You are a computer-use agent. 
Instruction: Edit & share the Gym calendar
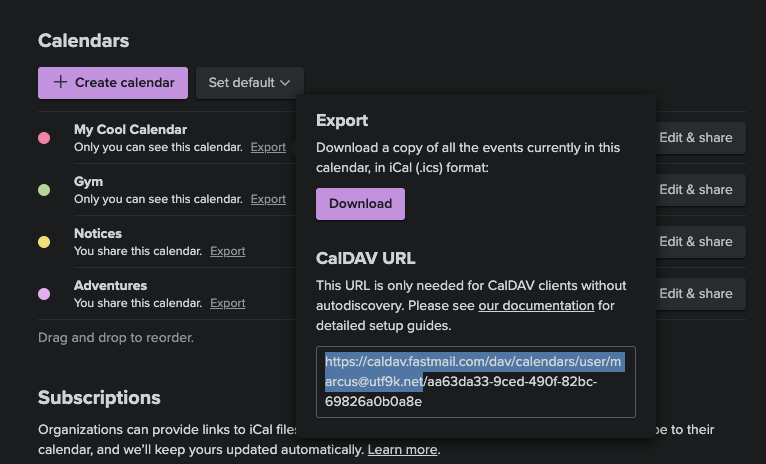(x=701, y=190)
